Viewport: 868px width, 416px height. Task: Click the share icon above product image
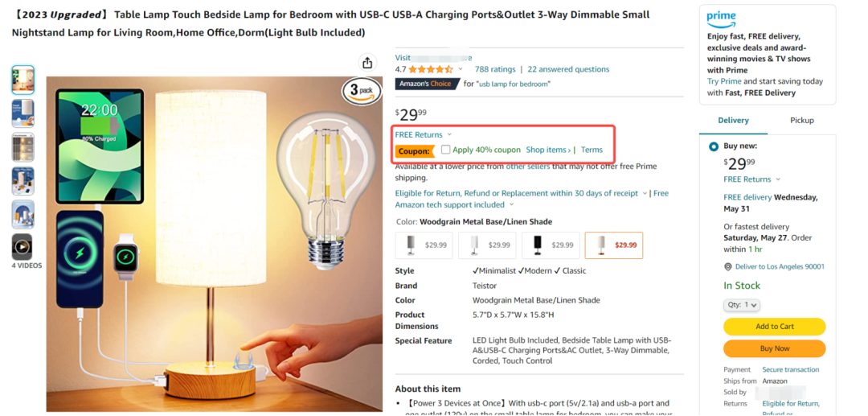pos(367,63)
